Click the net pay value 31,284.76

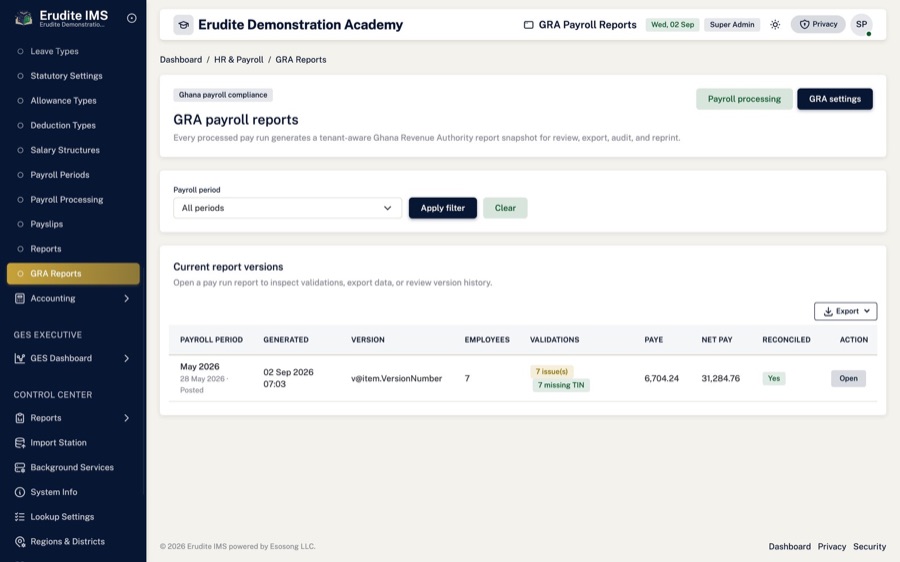[x=720, y=378]
